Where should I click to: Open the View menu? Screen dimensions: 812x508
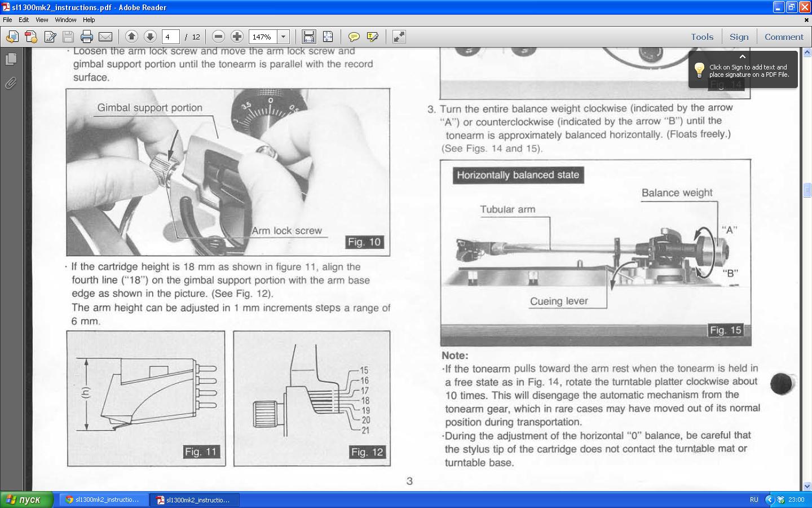[x=42, y=20]
